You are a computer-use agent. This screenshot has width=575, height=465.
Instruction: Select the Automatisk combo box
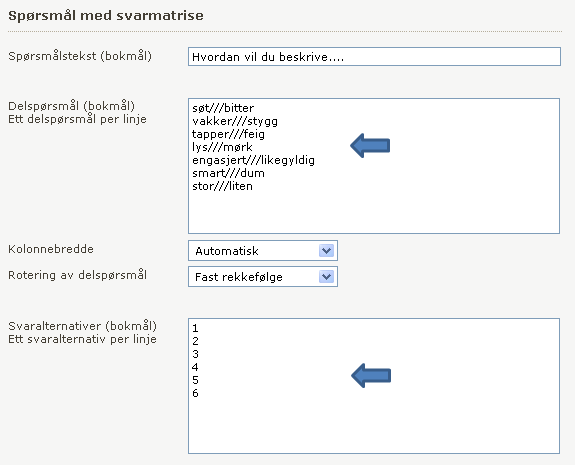click(x=263, y=251)
